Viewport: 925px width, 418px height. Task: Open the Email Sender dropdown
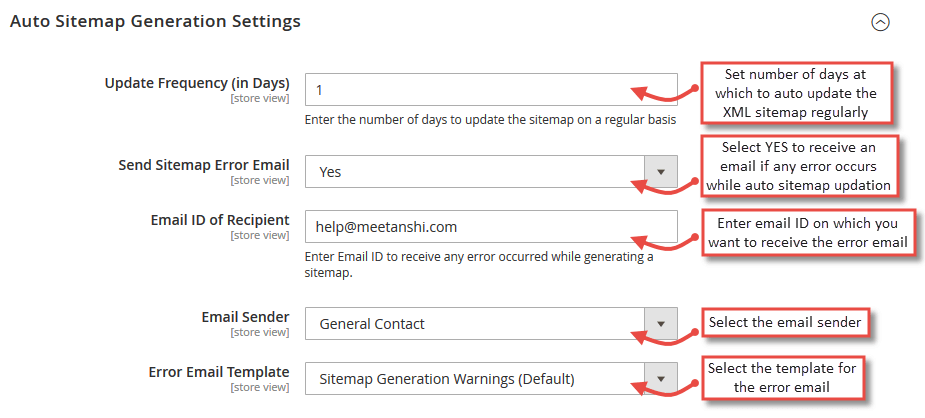491,323
